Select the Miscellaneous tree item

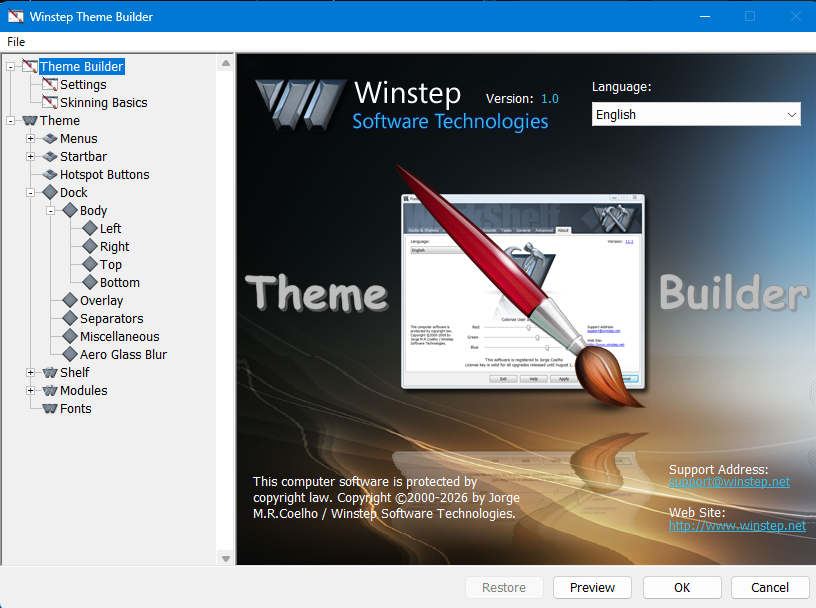point(119,337)
